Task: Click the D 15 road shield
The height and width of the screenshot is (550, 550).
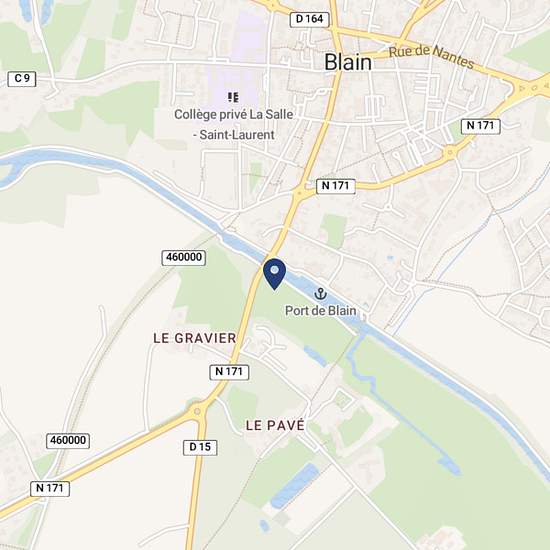Action: (200, 448)
